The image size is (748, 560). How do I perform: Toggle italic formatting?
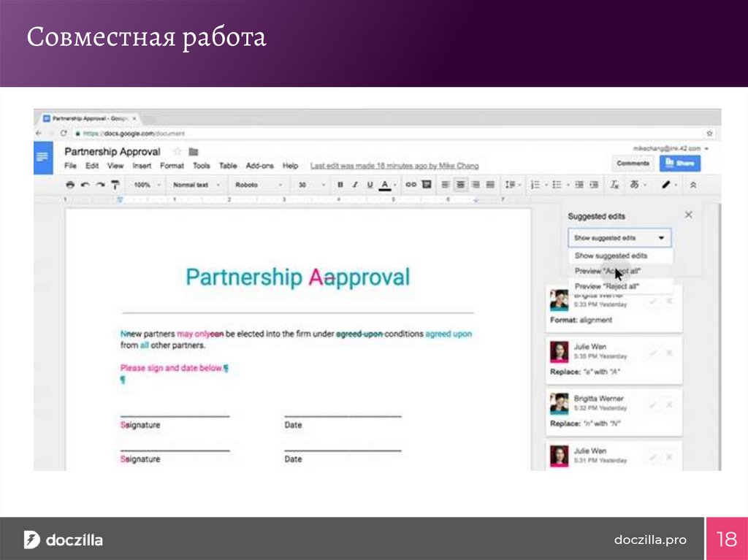(x=355, y=185)
